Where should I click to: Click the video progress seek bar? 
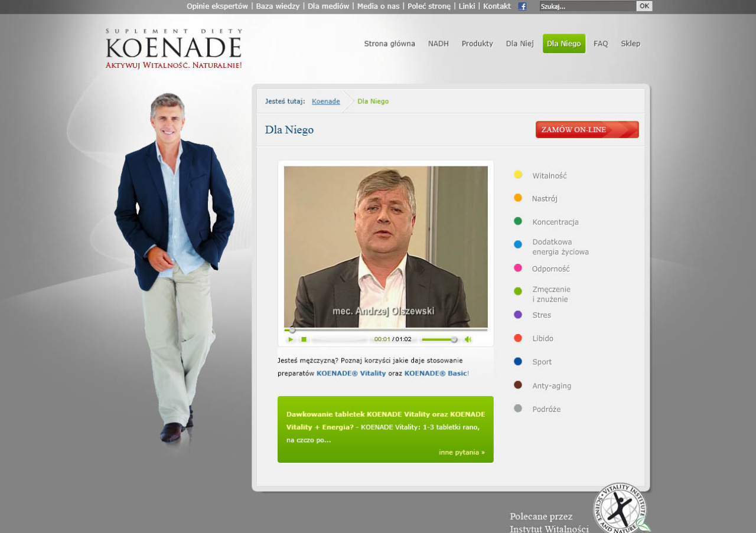coord(386,330)
